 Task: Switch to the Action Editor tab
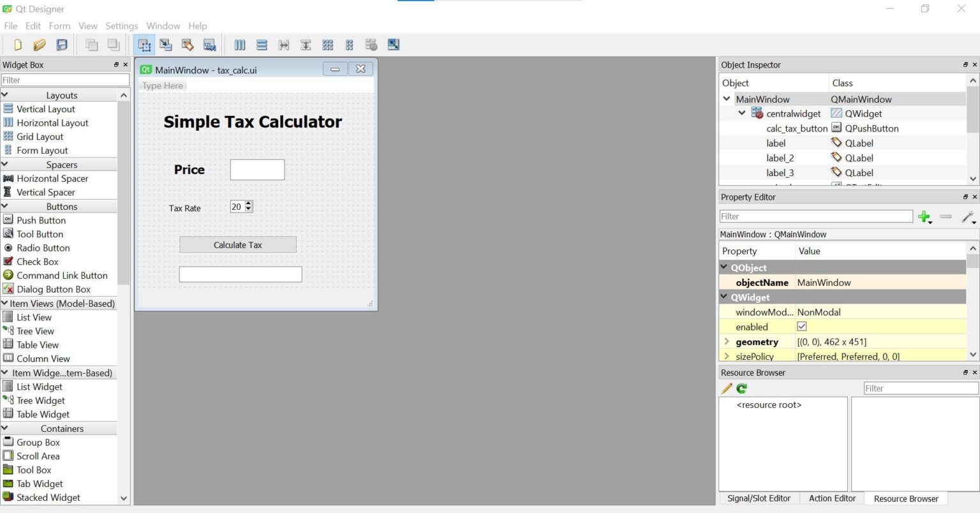832,498
